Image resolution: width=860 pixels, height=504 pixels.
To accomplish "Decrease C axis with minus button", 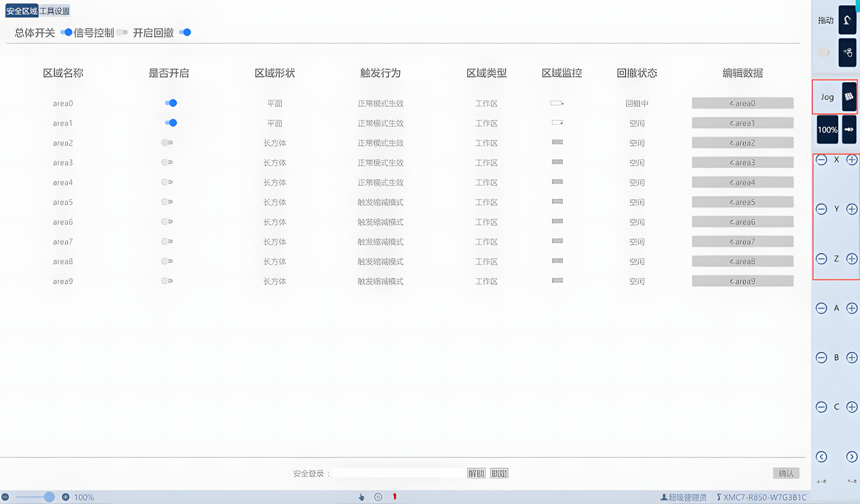I will 822,407.
